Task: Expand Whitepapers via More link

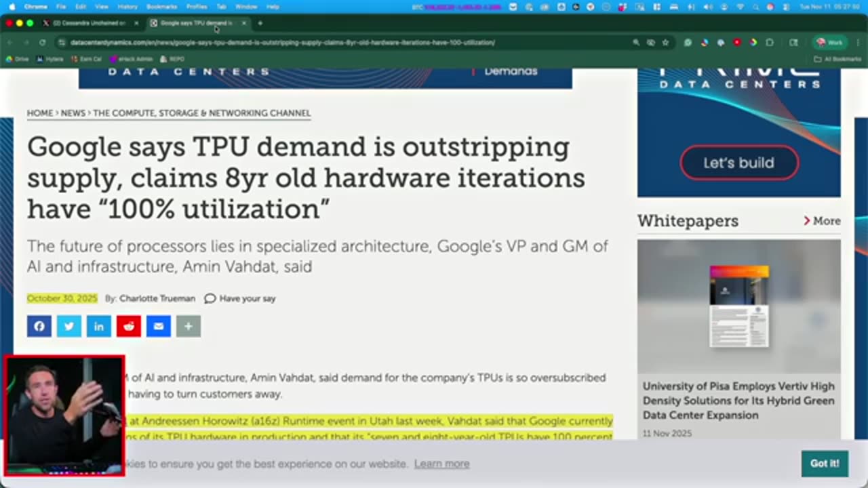Action: (822, 221)
